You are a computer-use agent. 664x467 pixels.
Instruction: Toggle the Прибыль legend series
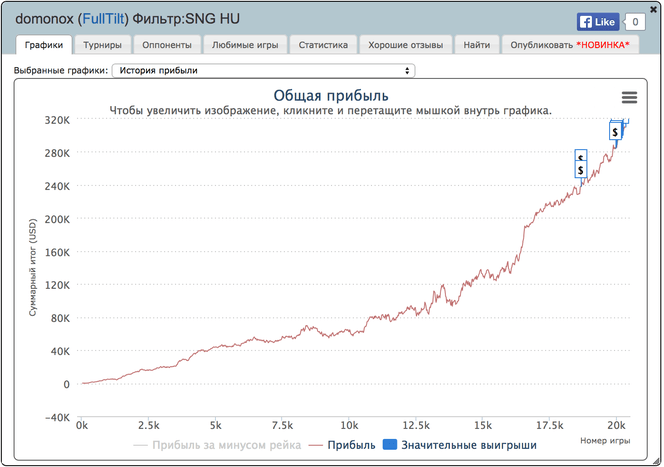[342, 445]
